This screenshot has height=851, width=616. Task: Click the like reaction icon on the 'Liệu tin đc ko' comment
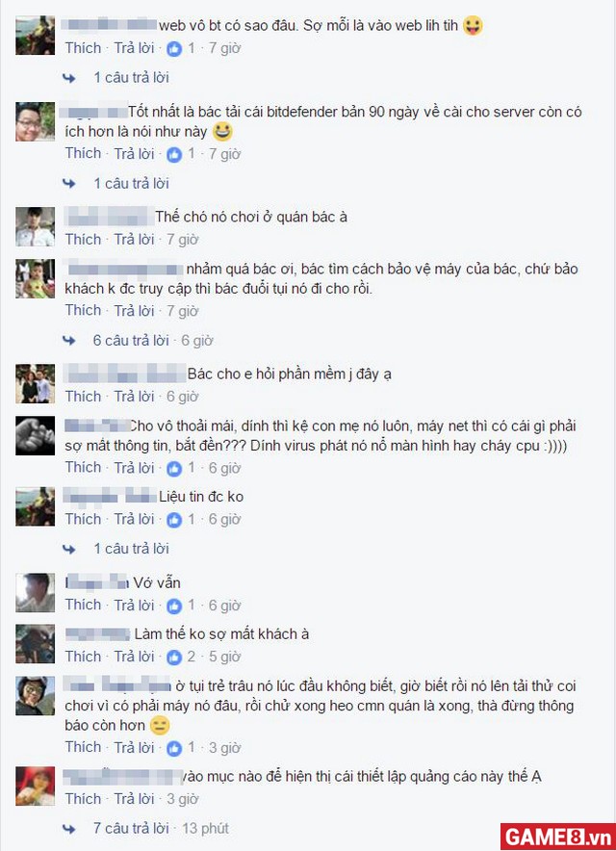click(x=173, y=520)
